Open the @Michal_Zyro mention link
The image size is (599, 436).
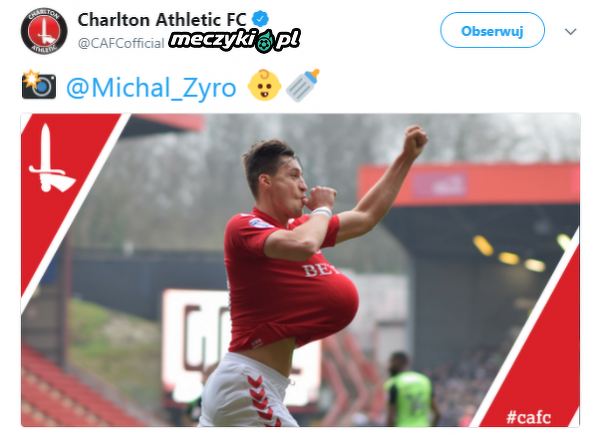click(x=151, y=88)
